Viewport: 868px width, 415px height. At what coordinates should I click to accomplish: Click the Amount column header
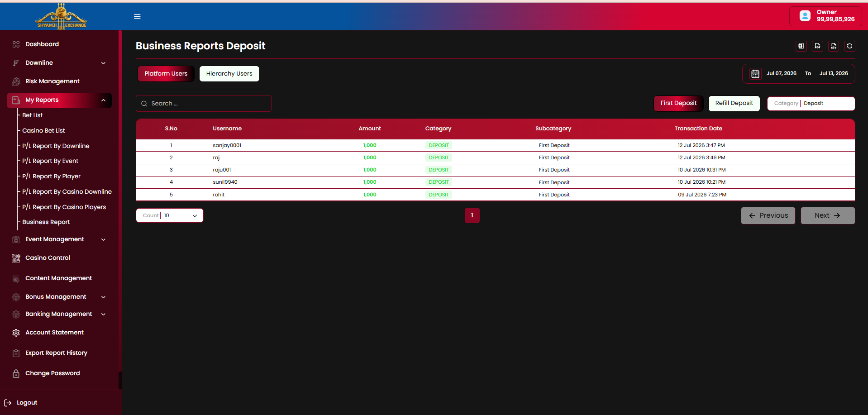click(370, 129)
